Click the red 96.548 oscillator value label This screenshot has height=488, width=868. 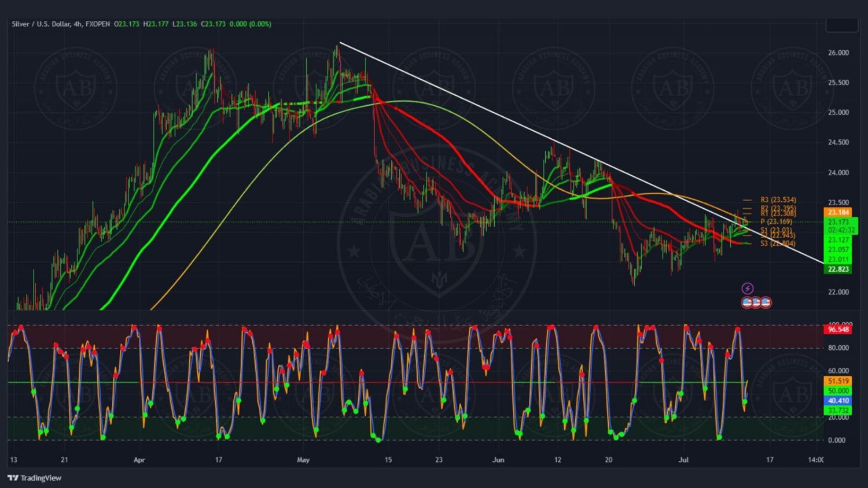point(838,330)
